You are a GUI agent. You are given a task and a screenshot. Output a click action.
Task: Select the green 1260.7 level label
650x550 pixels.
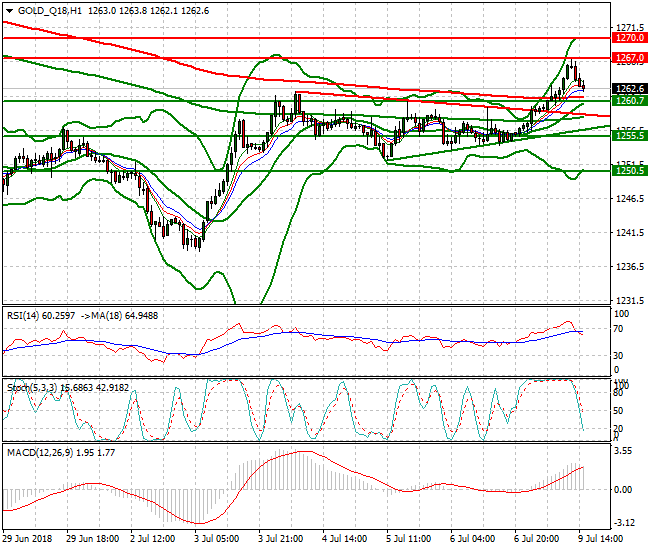pyautogui.click(x=630, y=100)
